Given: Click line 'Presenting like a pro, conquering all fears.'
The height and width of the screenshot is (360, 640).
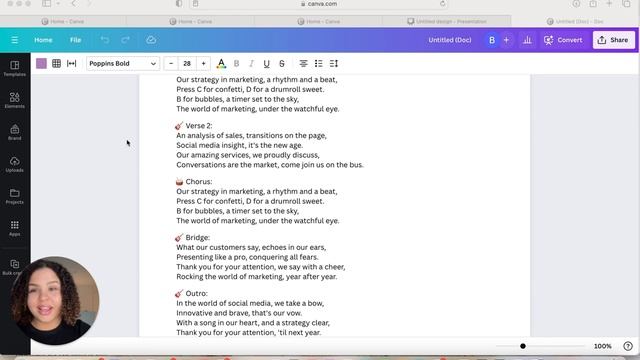Looking at the screenshot, I should (x=247, y=257).
